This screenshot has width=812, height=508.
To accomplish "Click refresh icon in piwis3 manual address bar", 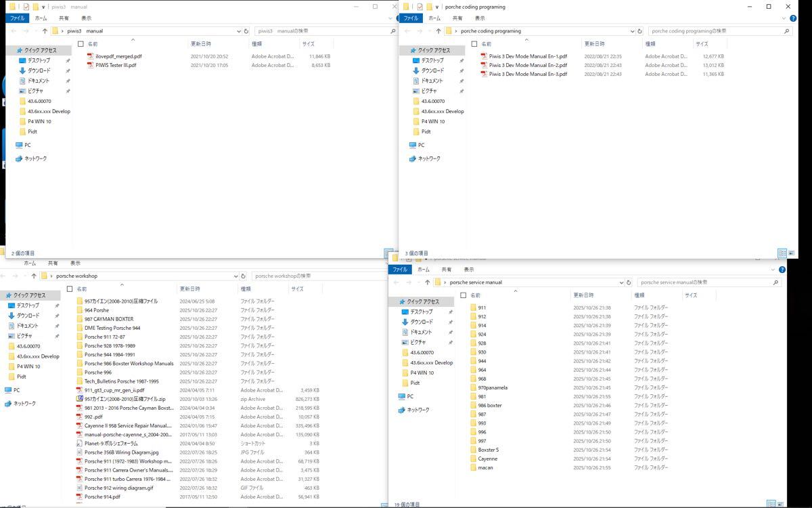I will (246, 31).
